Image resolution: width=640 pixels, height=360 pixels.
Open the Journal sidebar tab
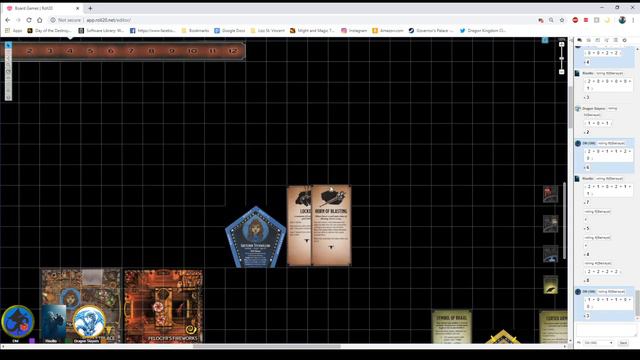pos(598,40)
